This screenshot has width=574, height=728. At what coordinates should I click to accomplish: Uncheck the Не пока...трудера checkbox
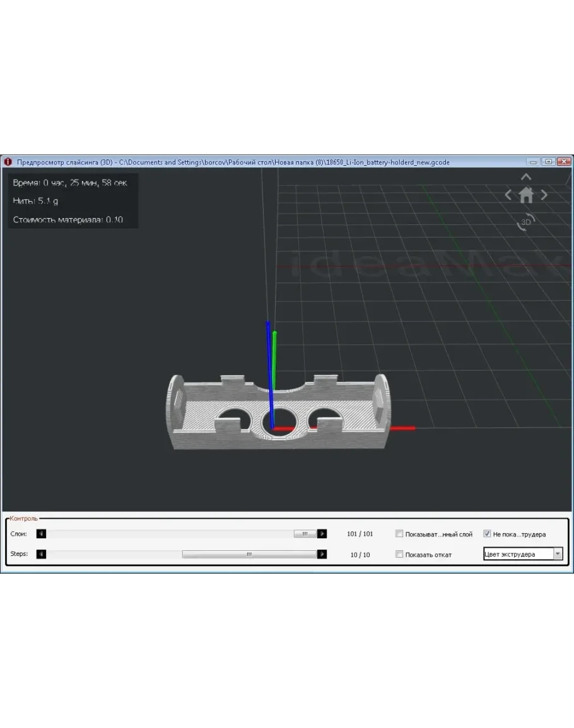487,534
